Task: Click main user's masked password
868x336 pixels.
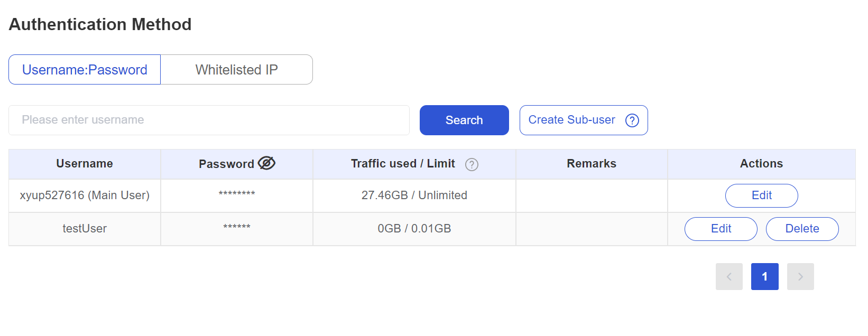Action: pos(236,194)
